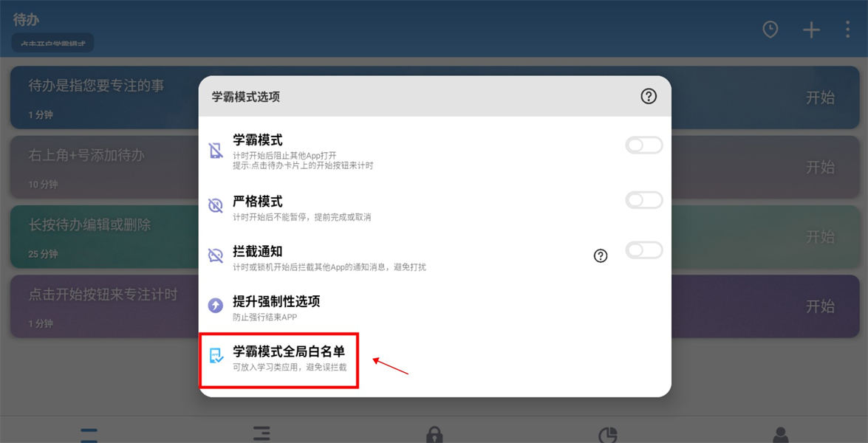The height and width of the screenshot is (443, 868).
Task: Go to the profile tab
Action: 781,435
